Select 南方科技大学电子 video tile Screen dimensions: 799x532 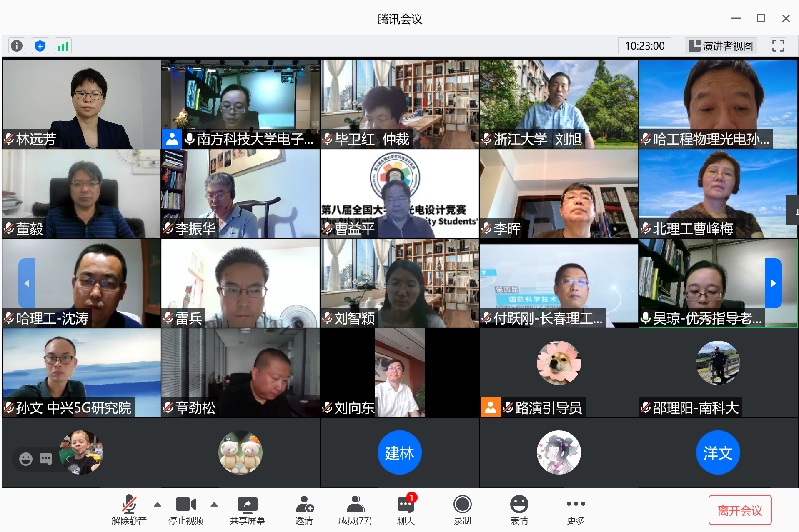click(x=240, y=104)
